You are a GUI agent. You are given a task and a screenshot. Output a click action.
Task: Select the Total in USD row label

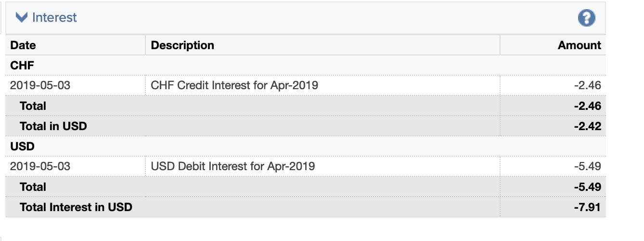pos(53,126)
